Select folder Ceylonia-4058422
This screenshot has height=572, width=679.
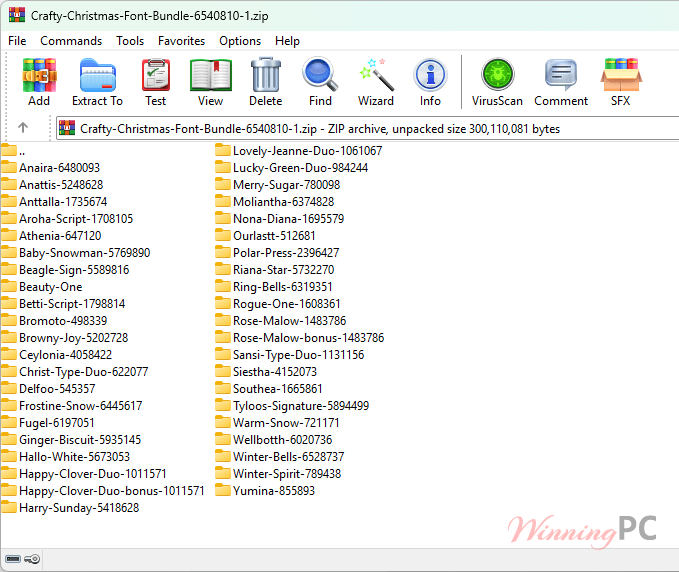pyautogui.click(x=57, y=355)
